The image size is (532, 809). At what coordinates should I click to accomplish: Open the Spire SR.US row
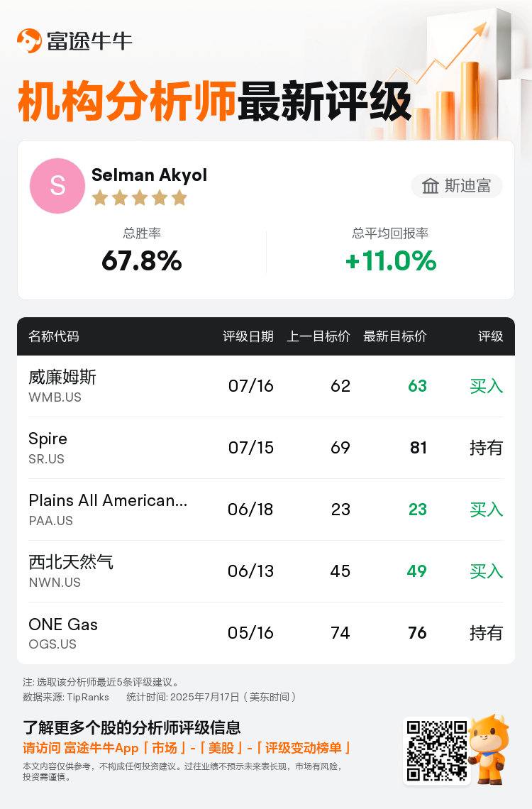(266, 448)
